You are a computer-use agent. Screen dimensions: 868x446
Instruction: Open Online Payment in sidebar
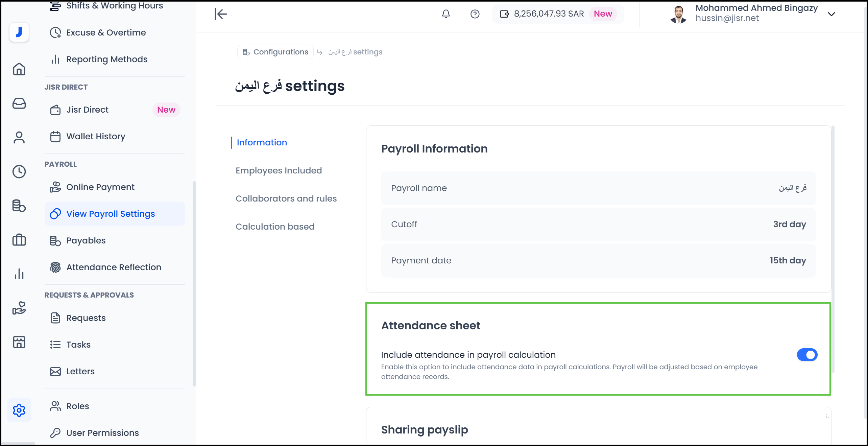pos(100,187)
